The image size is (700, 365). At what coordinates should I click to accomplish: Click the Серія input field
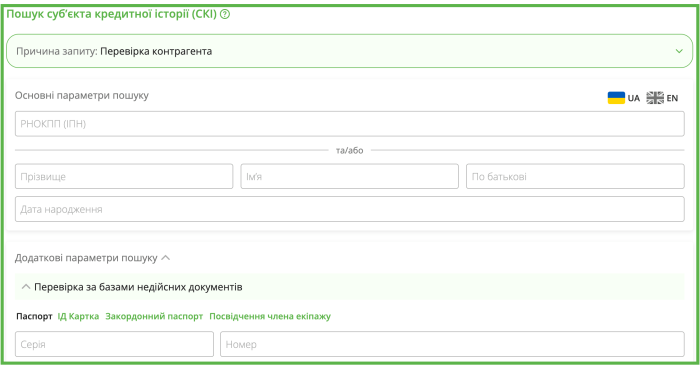[x=114, y=344]
